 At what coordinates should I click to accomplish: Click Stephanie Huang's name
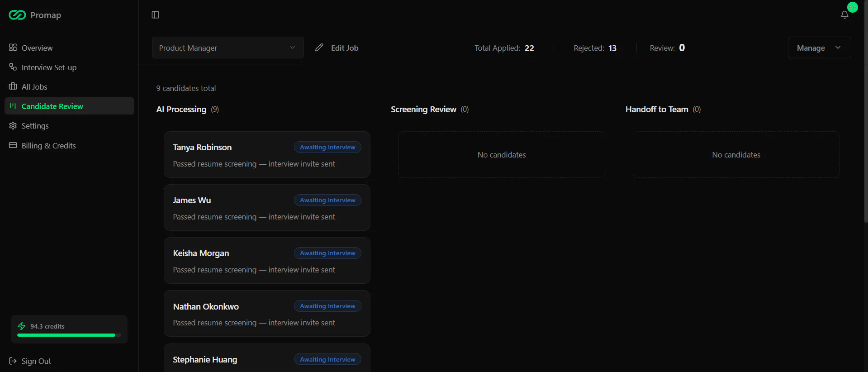[205, 359]
